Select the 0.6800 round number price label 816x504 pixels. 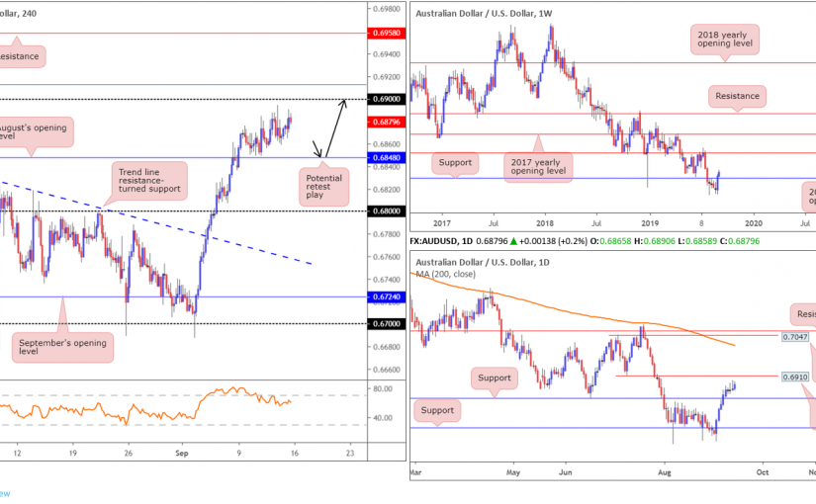(x=383, y=210)
